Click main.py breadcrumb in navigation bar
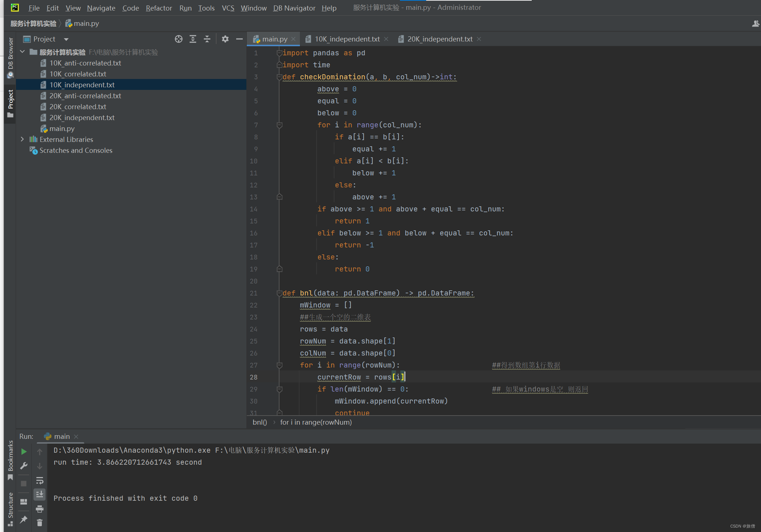Viewport: 761px width, 532px height. [82, 24]
